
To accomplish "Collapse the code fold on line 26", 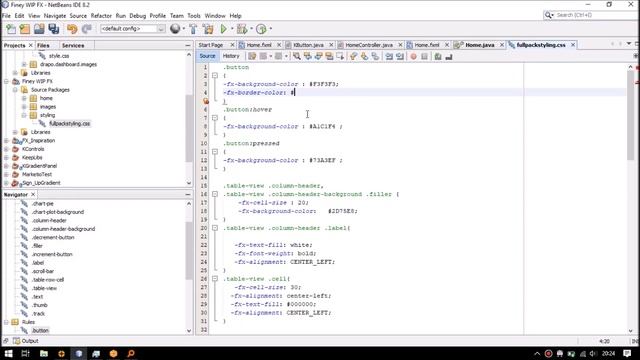I will pos(215,279).
